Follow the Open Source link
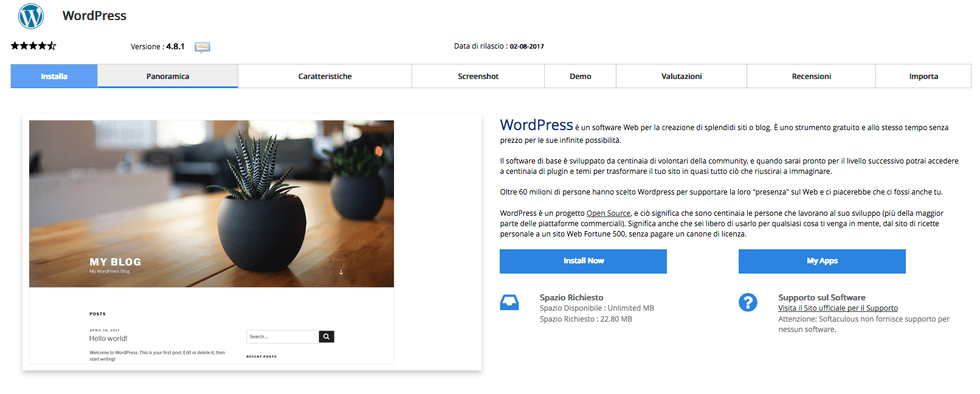 (608, 213)
